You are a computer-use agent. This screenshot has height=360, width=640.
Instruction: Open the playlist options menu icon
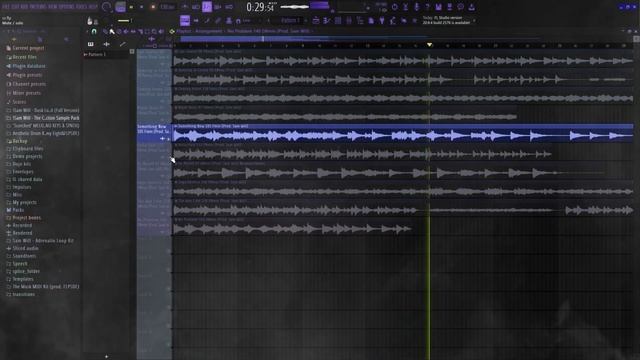click(x=172, y=31)
